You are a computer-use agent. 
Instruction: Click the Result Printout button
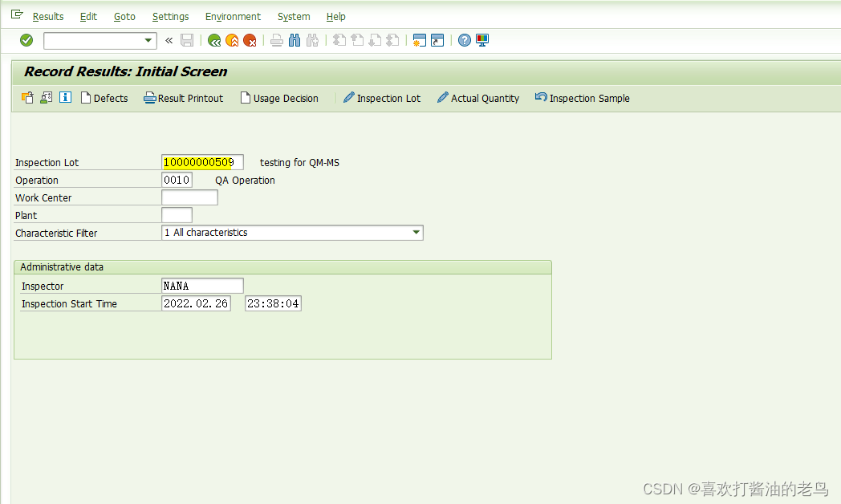[x=184, y=98]
